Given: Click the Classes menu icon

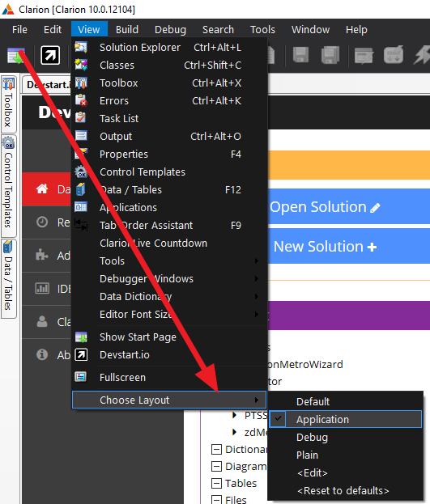Looking at the screenshot, I should (81, 65).
